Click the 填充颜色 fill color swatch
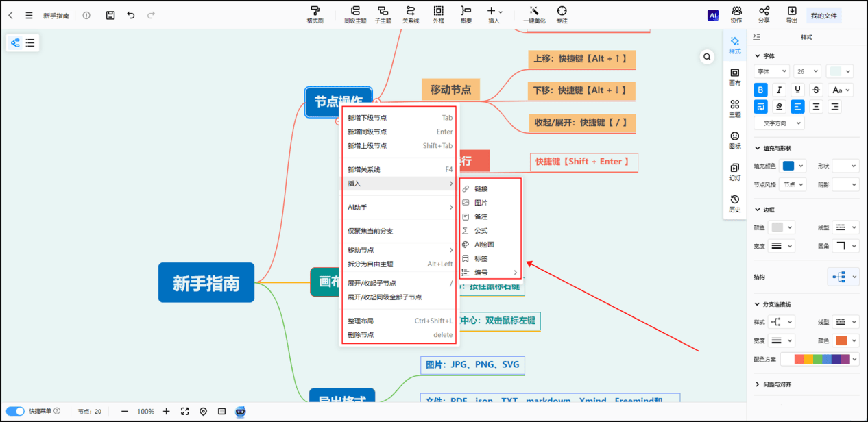Screen dimensions: 868x422 tap(790, 165)
